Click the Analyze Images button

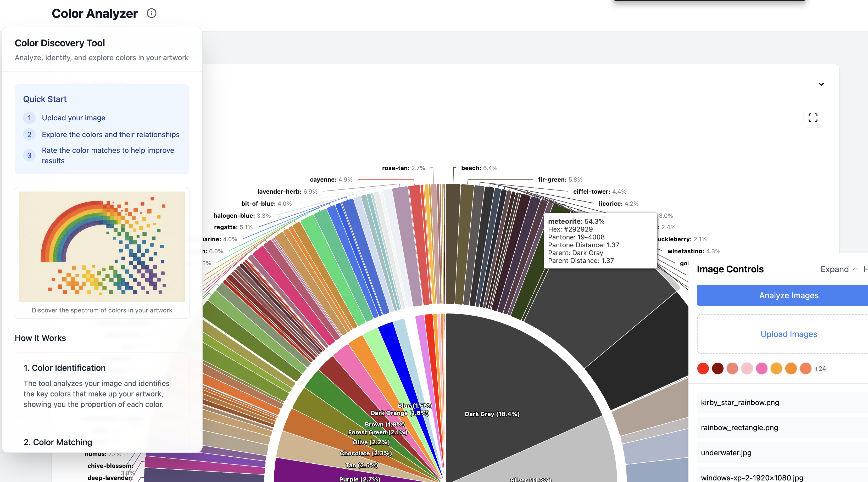click(788, 295)
